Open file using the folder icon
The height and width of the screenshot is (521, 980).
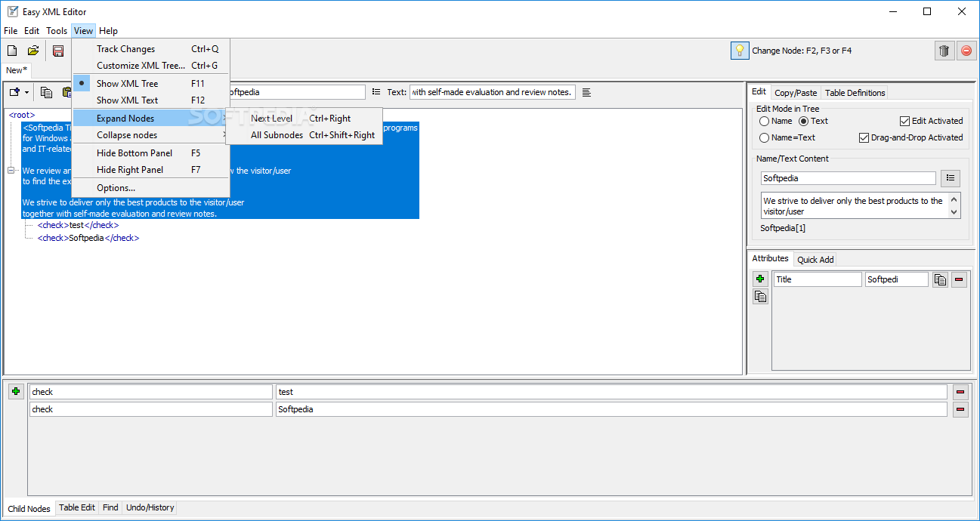point(33,51)
